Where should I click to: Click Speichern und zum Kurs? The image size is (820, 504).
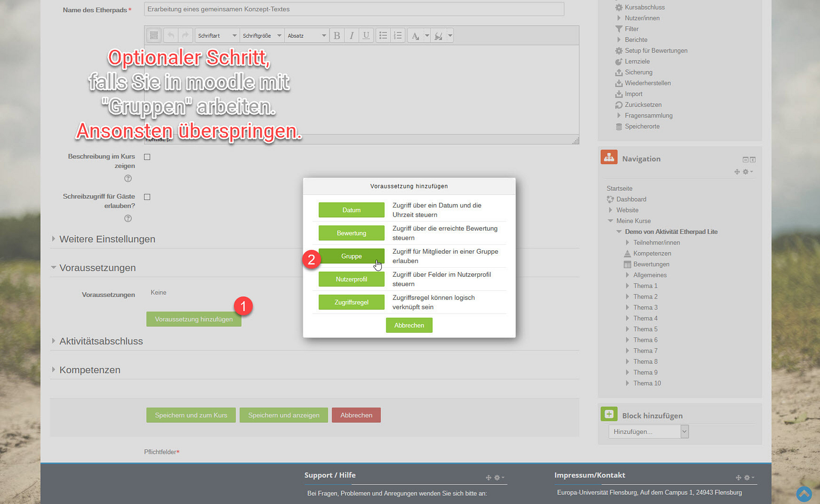191,415
